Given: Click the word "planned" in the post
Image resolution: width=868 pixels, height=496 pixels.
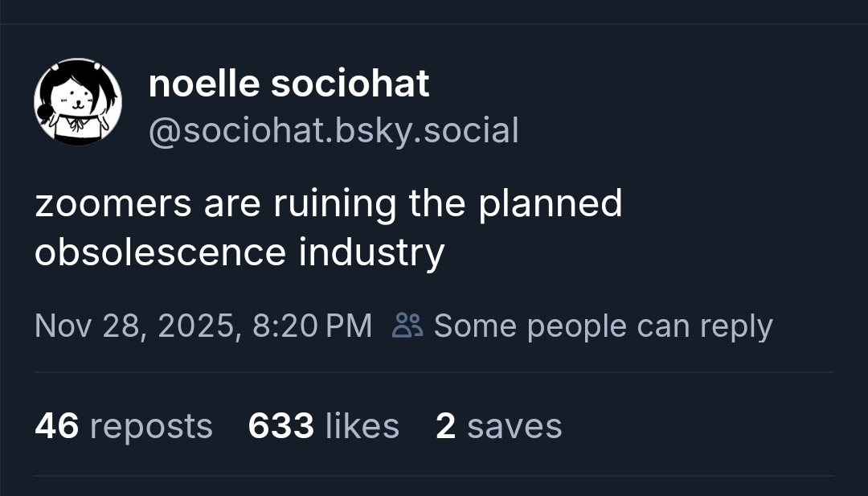Looking at the screenshot, I should [x=551, y=203].
